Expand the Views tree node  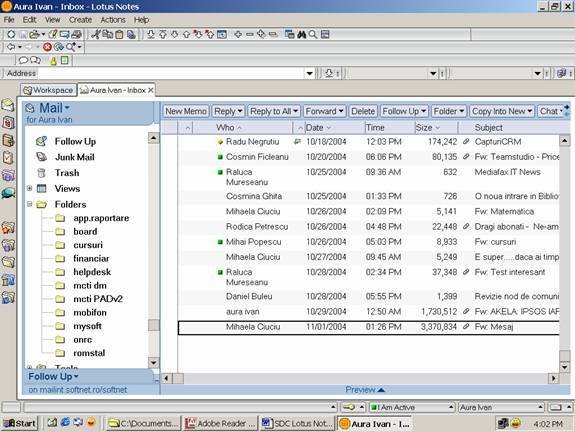coord(30,188)
